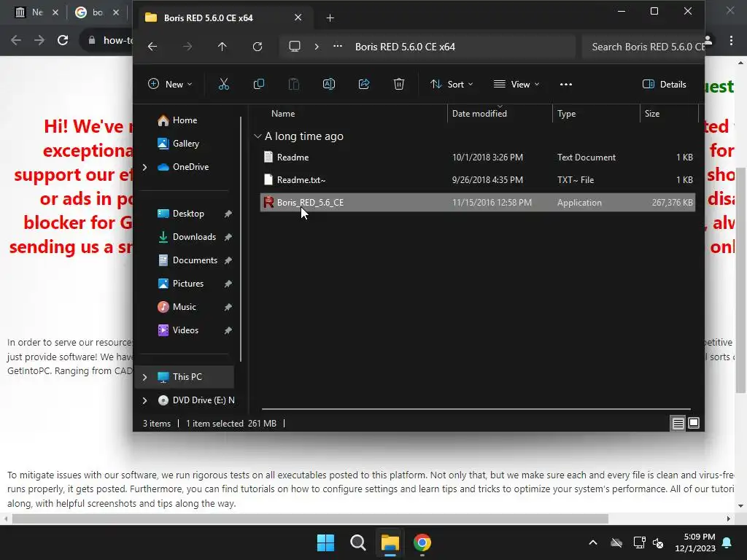
Task: Click Chrome back arrow
Action: pos(16,40)
